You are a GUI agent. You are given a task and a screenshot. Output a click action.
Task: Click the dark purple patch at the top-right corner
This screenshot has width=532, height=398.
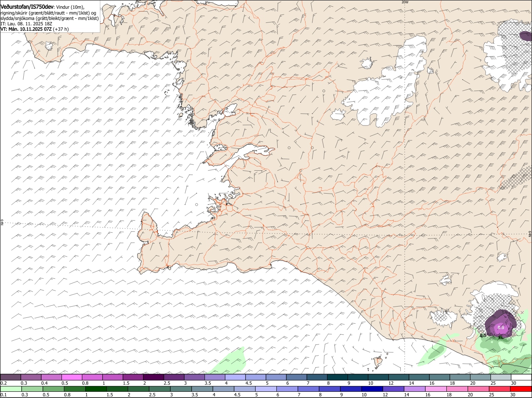pyautogui.click(x=526, y=36)
